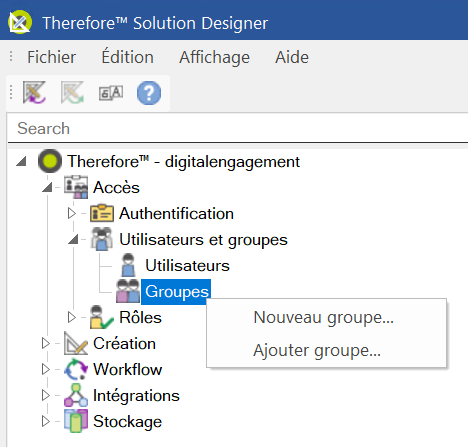Expand the Authentification node
Screen dimensions: 468x447
tap(72, 213)
